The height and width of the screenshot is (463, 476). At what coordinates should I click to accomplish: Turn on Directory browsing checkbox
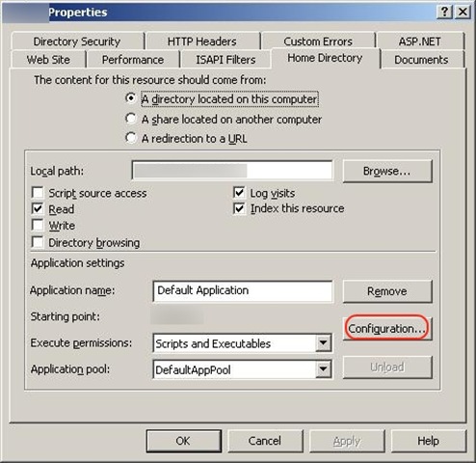38,242
